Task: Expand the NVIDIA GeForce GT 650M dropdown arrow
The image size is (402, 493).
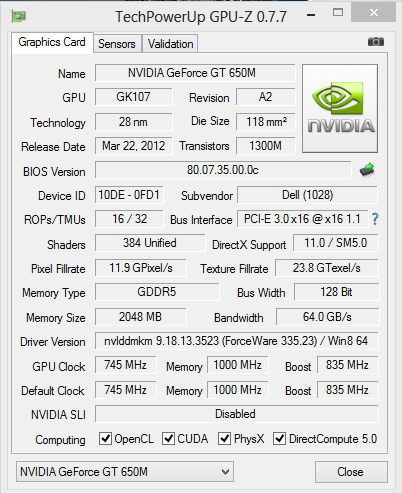Action: [x=226, y=472]
